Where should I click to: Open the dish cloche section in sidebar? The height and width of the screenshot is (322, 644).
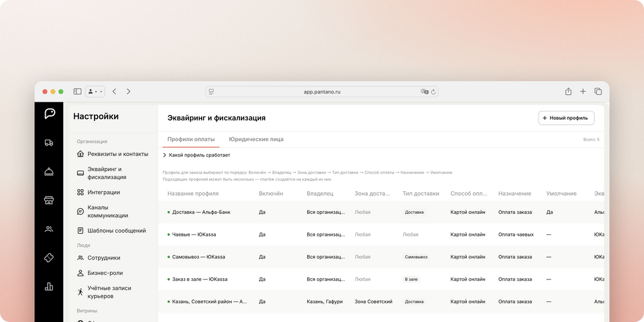tap(49, 172)
